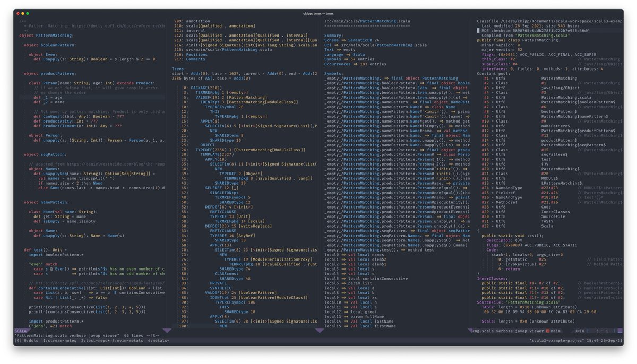Click the highlighted square at the statusline far right
The height and width of the screenshot is (364, 637).
point(619,331)
